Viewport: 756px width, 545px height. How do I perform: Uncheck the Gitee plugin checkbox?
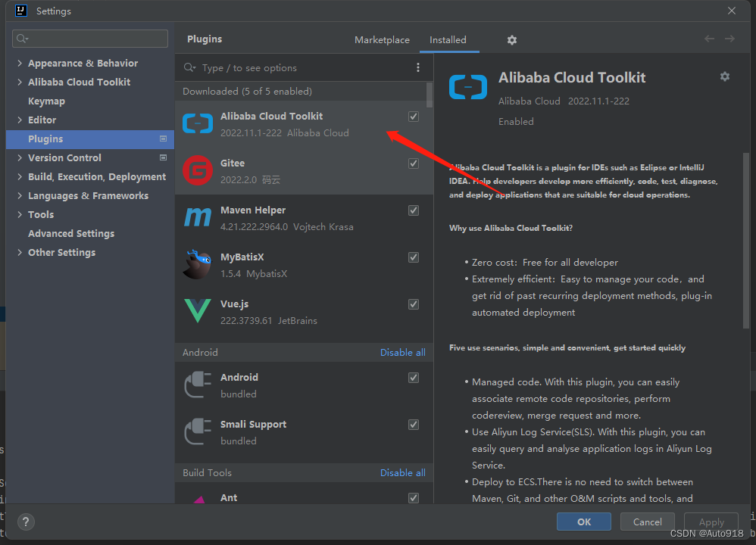coord(413,163)
